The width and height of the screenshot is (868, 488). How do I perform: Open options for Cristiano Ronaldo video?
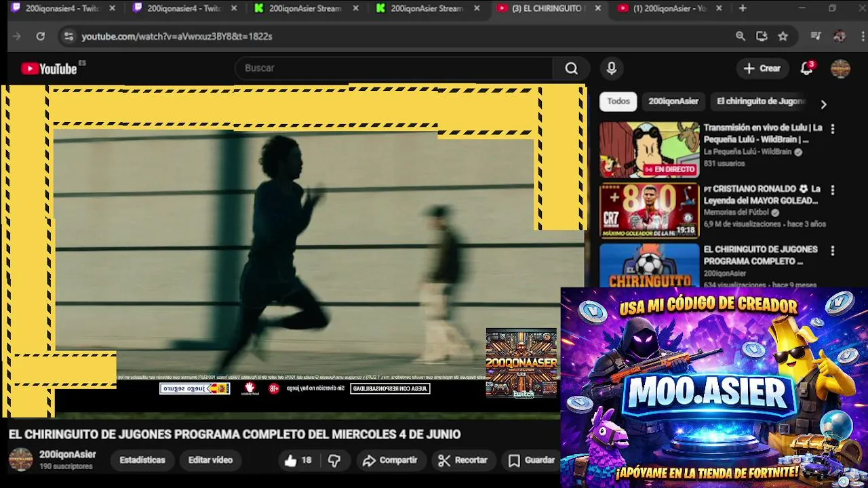point(833,190)
